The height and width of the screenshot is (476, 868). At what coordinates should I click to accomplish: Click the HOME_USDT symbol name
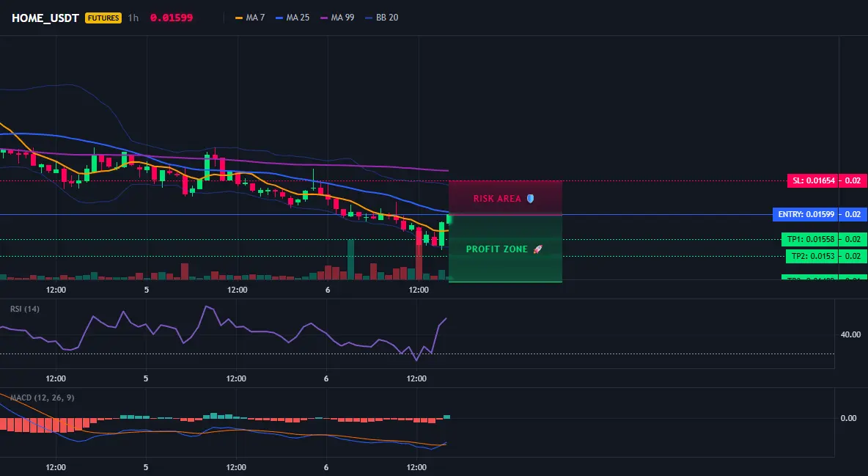45,18
